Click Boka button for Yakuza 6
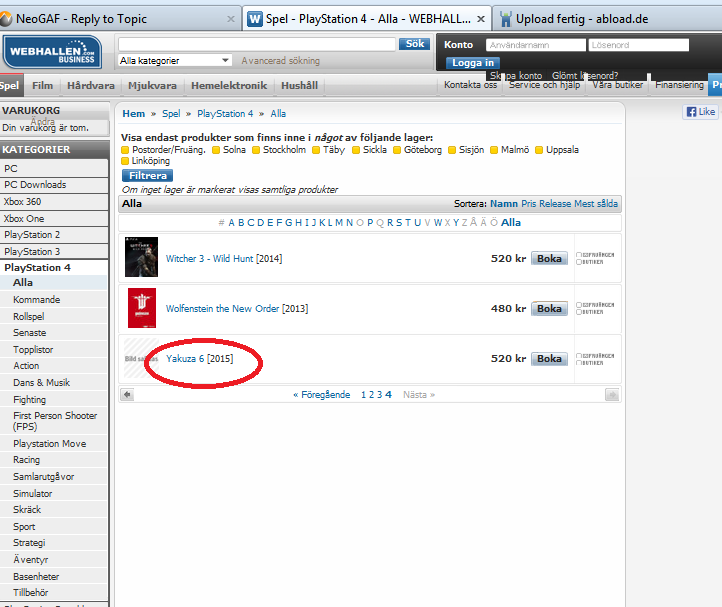The width and height of the screenshot is (722, 607). coord(549,358)
